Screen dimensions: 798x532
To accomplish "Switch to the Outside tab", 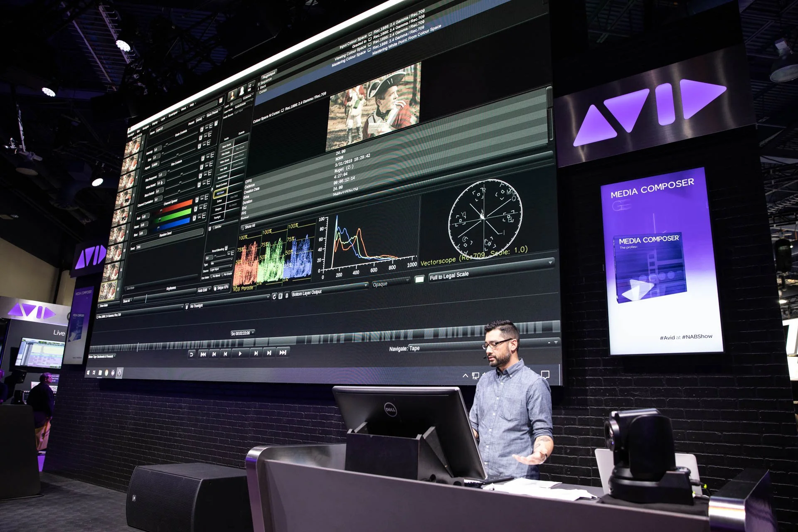I will (241, 133).
